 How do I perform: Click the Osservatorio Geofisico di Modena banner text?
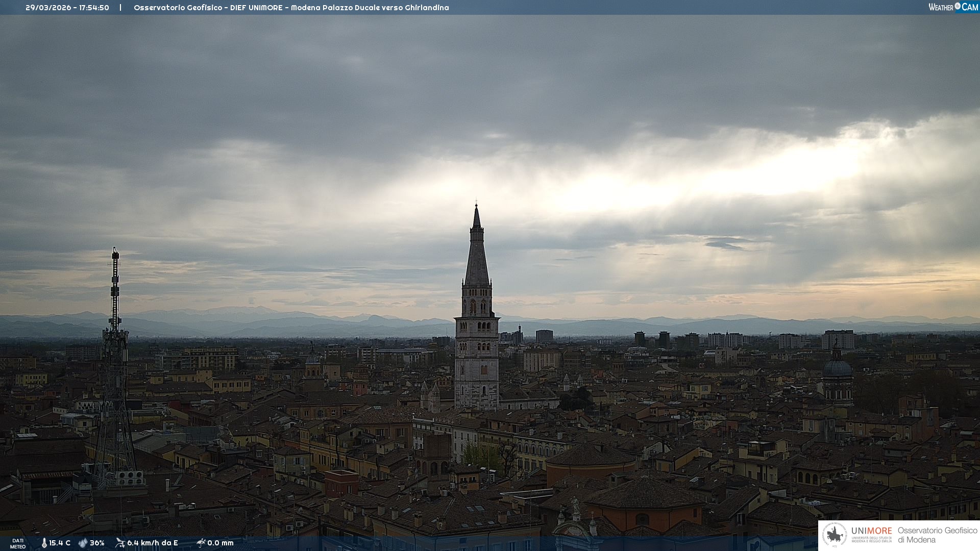(937, 535)
